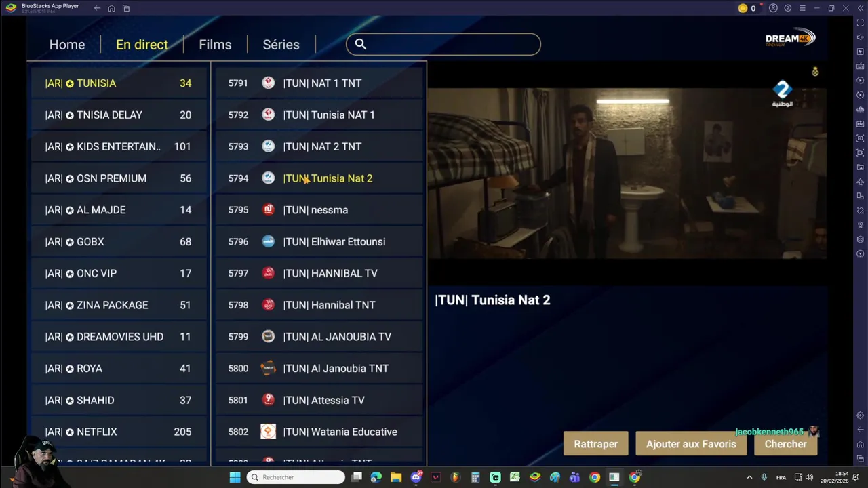Open File Explorer from the taskbar
Image resolution: width=868 pixels, height=488 pixels.
pos(396,477)
